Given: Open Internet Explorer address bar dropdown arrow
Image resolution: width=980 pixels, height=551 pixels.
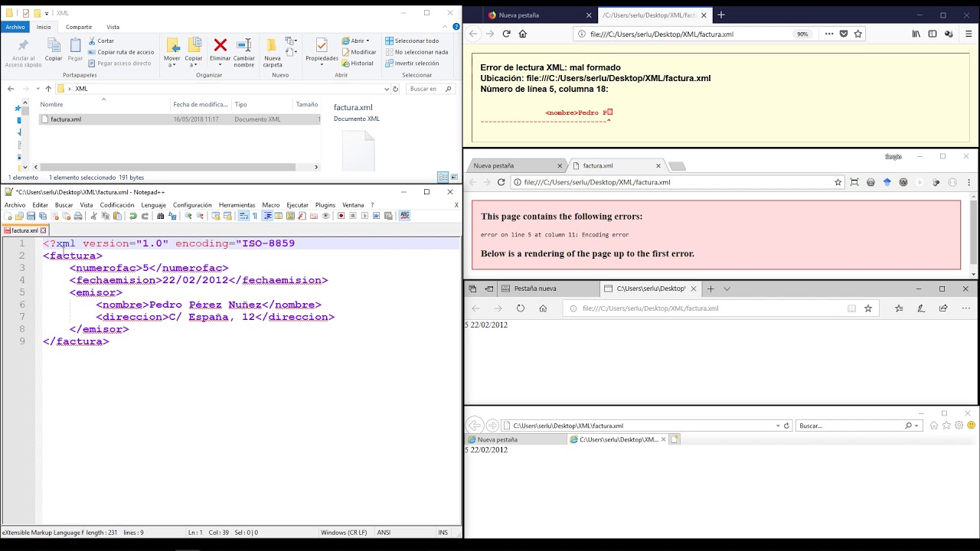Looking at the screenshot, I should (778, 425).
